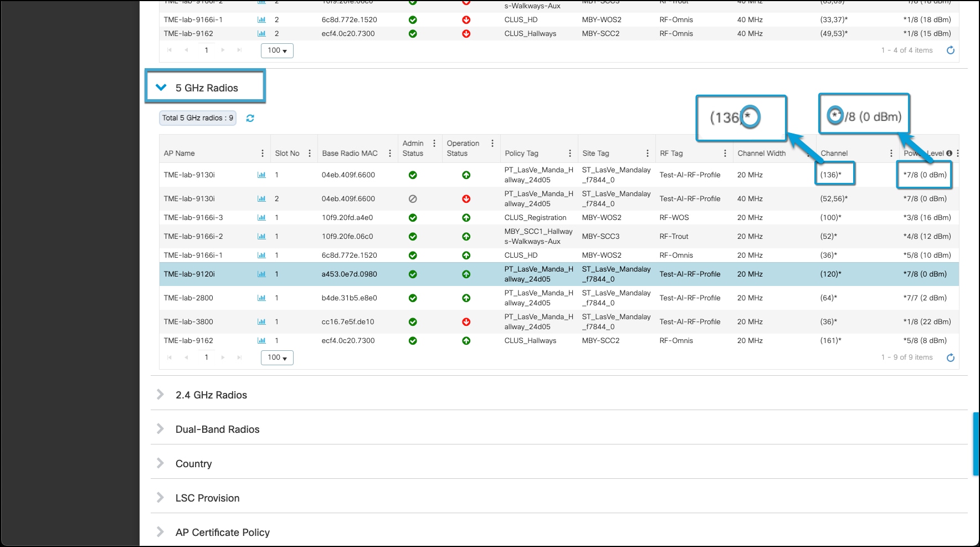Image resolution: width=980 pixels, height=547 pixels.
Task: Click the green Admin Status toggle for TME-lab-9166i-1
Action: point(413,255)
